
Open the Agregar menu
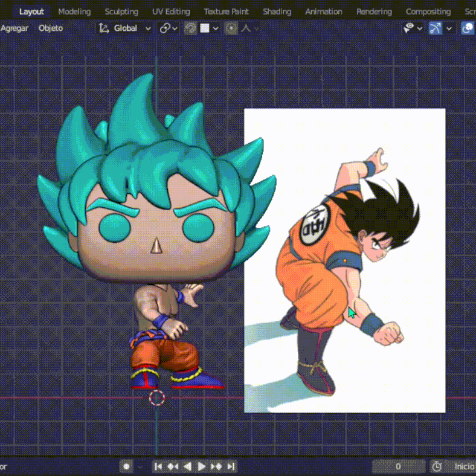[14, 28]
